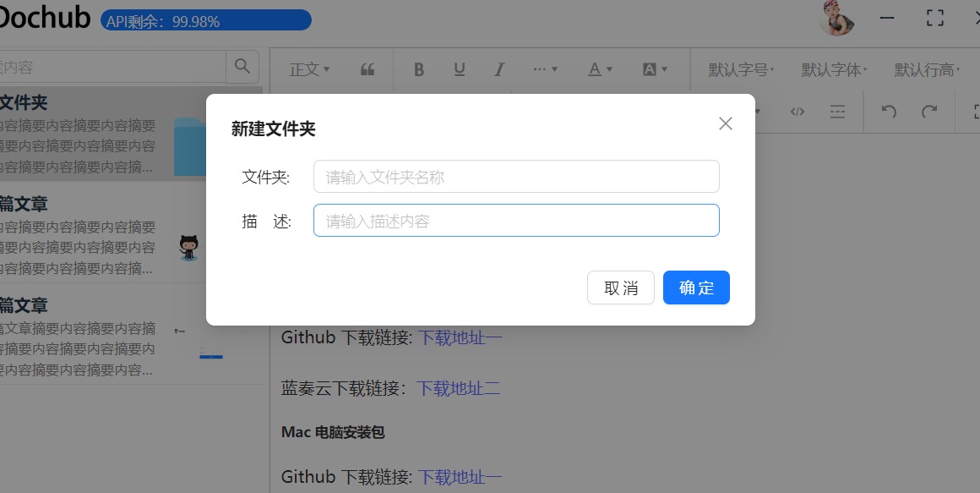Open the 默认字体 font family dropdown

(835, 69)
